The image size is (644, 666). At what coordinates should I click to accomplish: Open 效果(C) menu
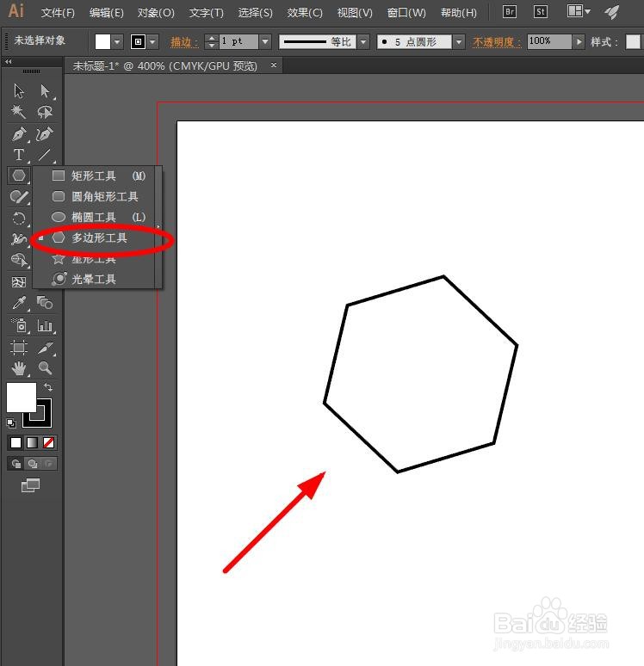click(305, 13)
